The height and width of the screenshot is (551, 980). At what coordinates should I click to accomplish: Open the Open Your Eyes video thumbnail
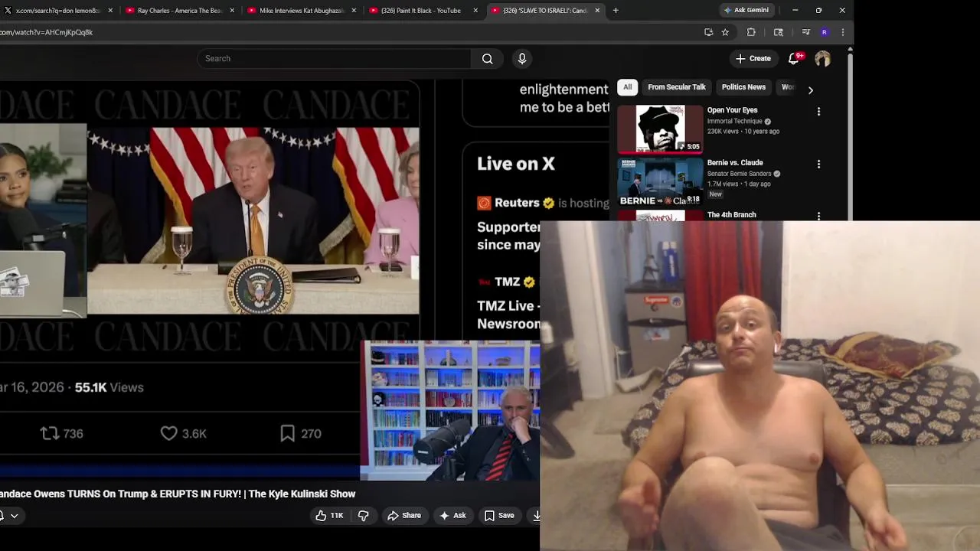pos(660,129)
